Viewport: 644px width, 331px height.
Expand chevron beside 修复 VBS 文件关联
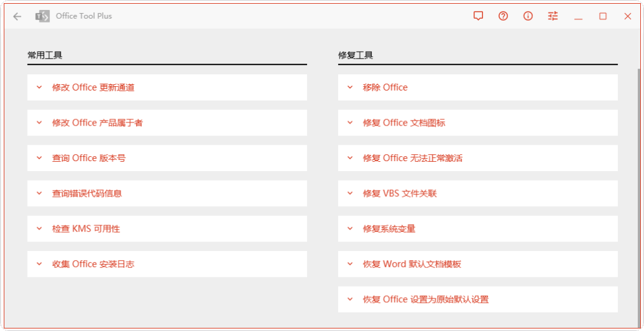click(x=350, y=193)
